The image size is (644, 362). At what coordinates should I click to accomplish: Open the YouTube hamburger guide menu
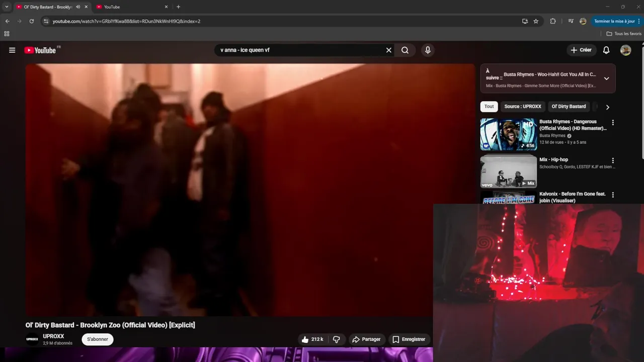tap(12, 50)
